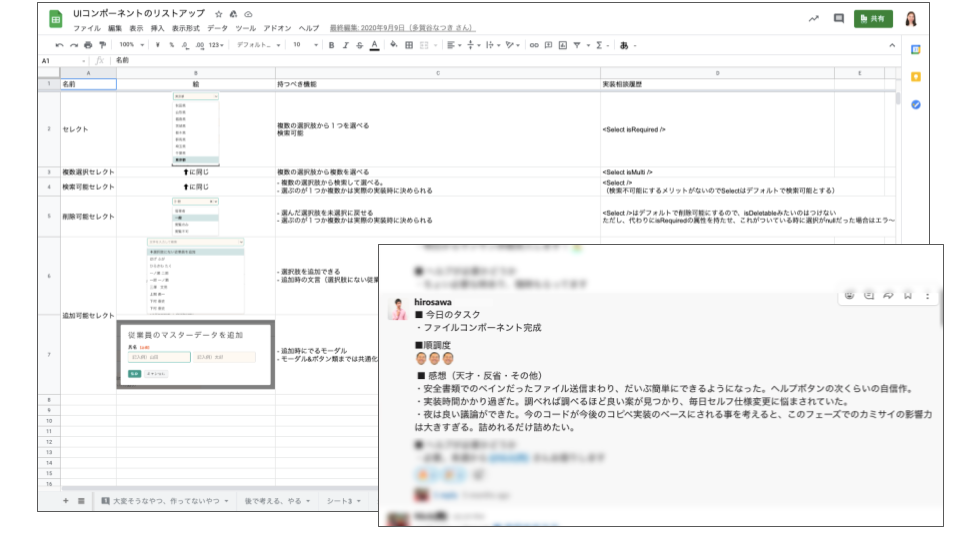Add a reaction to hirosawa's message

[x=849, y=296]
